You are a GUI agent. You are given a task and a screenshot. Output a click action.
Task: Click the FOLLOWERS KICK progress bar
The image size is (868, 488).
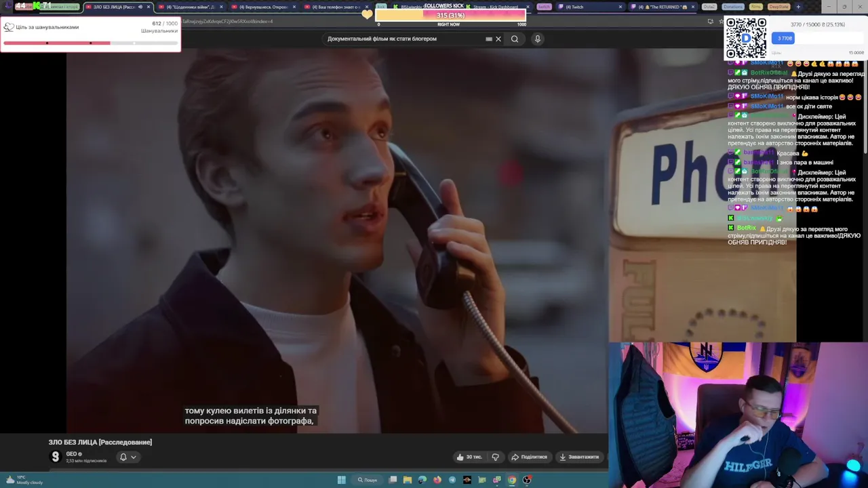450,16
